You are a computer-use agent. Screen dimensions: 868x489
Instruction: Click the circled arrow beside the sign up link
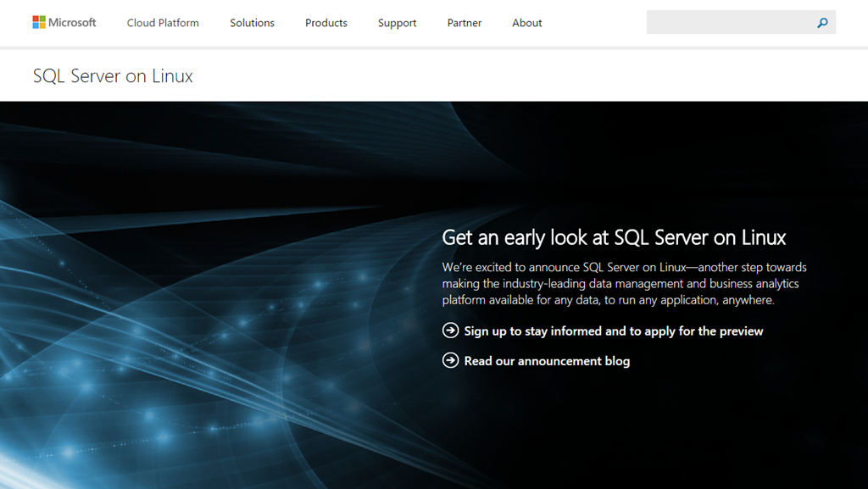[451, 331]
